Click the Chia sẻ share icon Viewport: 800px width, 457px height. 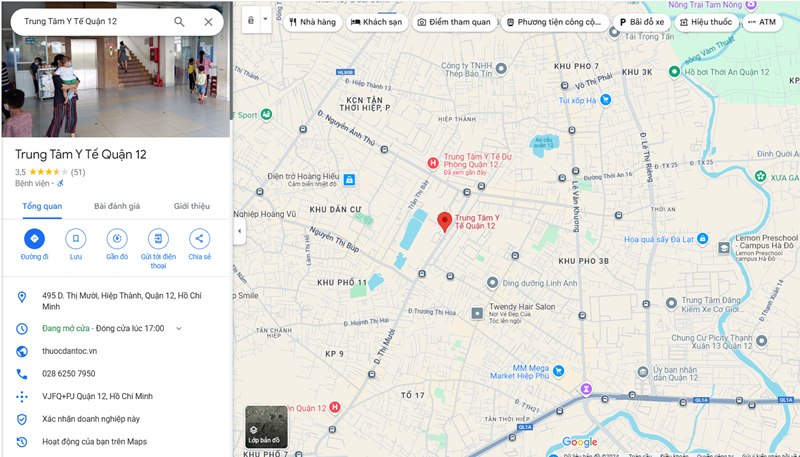pos(199,238)
